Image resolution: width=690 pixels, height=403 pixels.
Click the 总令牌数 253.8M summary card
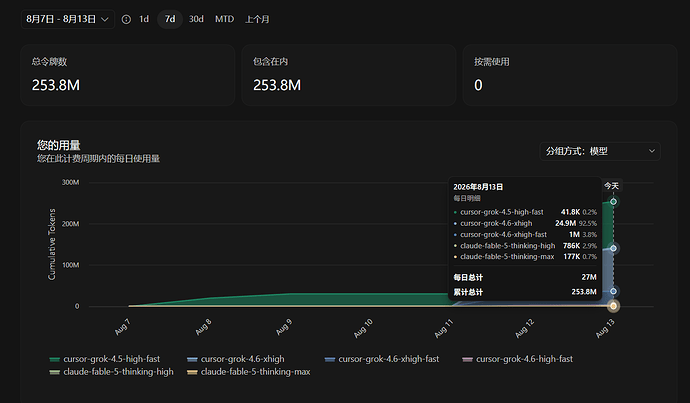pyautogui.click(x=128, y=75)
